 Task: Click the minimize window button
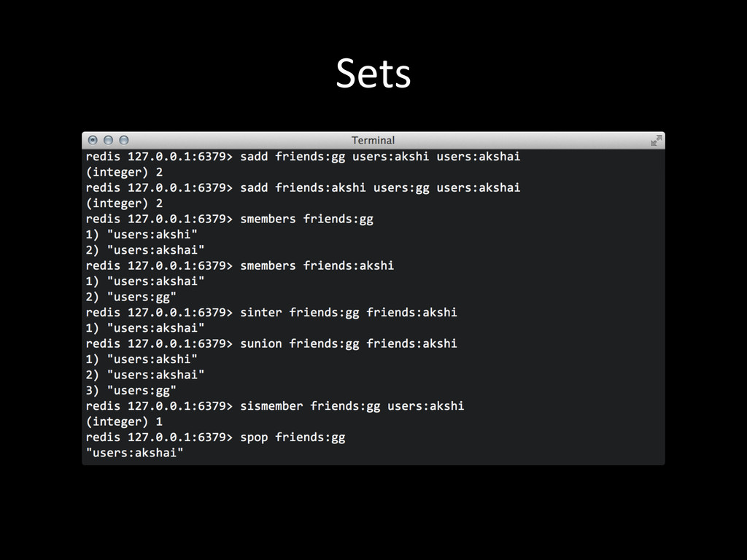coord(108,140)
